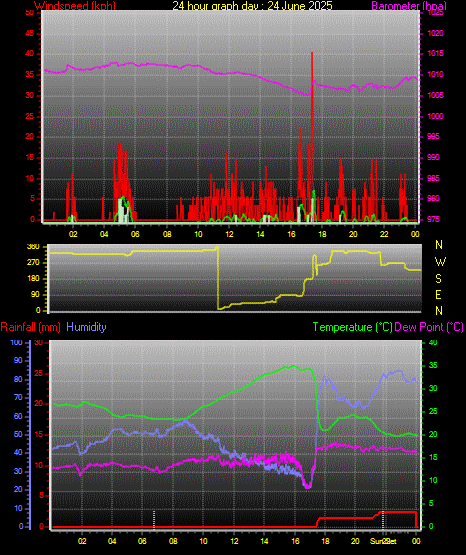Select barometer axis value 985
Viewport: 466px width, 555px height.
433,178
